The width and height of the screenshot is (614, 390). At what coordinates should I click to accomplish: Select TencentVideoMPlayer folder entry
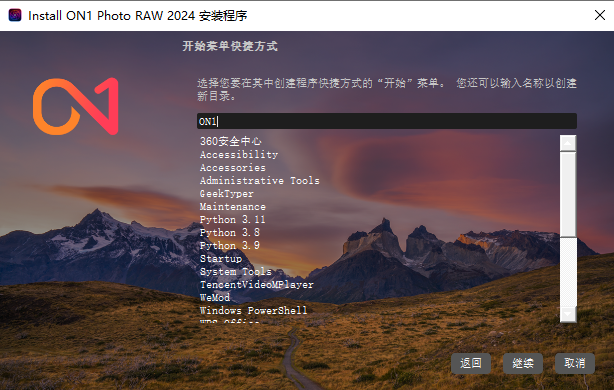[x=256, y=285]
